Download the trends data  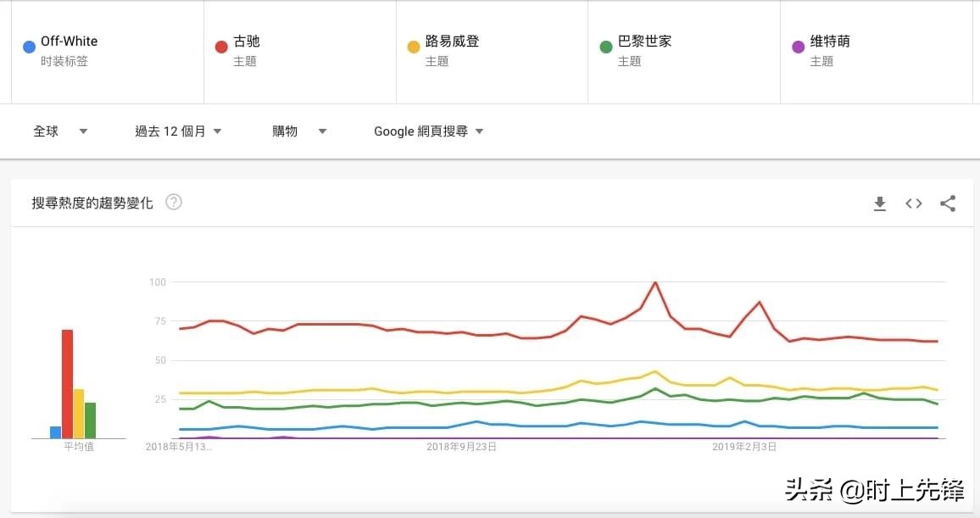click(880, 203)
